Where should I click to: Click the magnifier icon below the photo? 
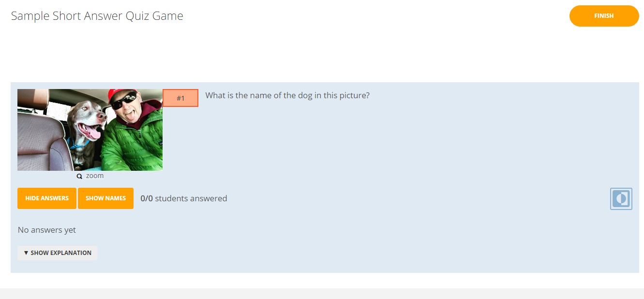[79, 176]
